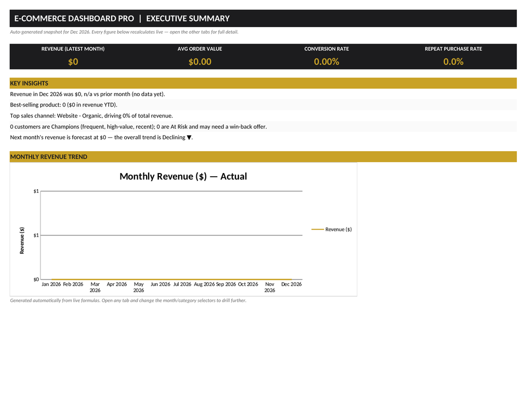
Task: Select the $0.00 average order value
Action: 200,62
